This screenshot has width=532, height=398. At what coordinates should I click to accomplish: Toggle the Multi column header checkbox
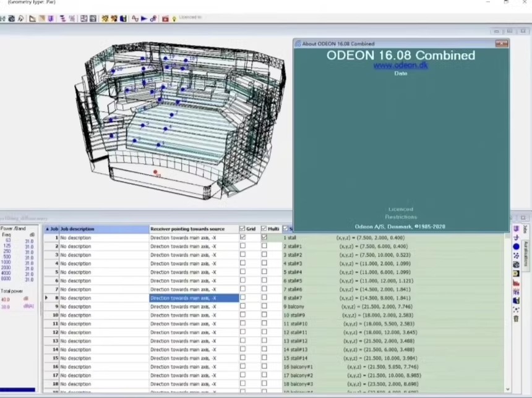(264, 229)
